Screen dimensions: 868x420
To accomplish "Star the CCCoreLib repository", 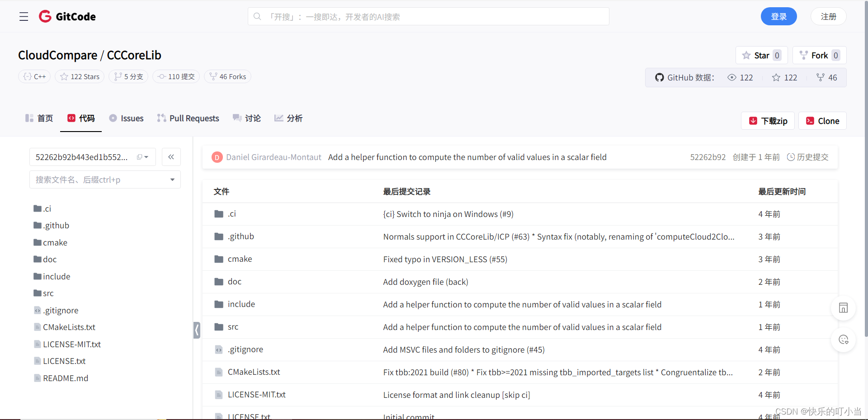I will coord(761,55).
